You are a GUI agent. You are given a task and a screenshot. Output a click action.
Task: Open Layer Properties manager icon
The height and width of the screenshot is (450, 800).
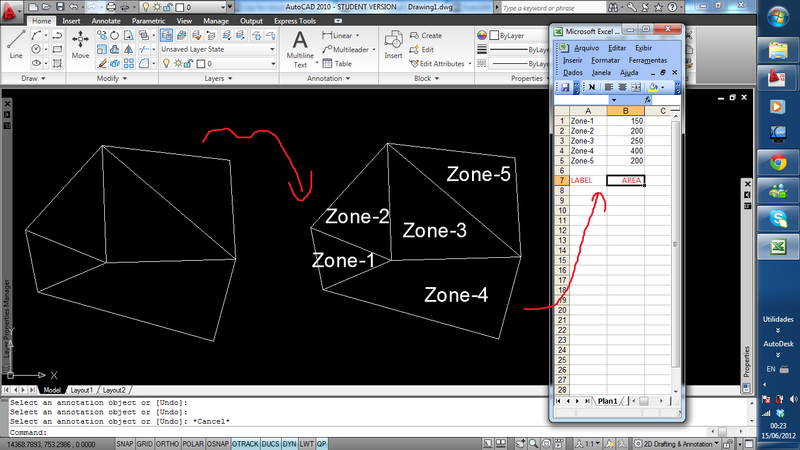pos(166,35)
